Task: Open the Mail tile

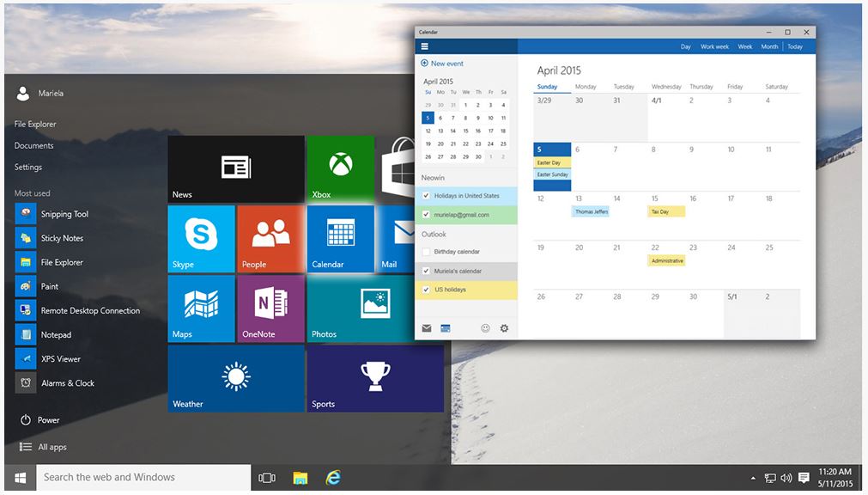Action: [x=396, y=239]
